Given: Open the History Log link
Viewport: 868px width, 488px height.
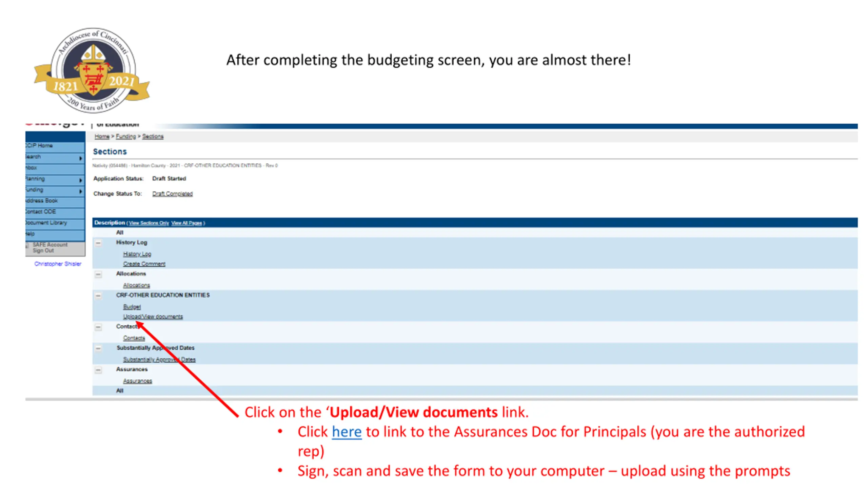Looking at the screenshot, I should [x=137, y=254].
